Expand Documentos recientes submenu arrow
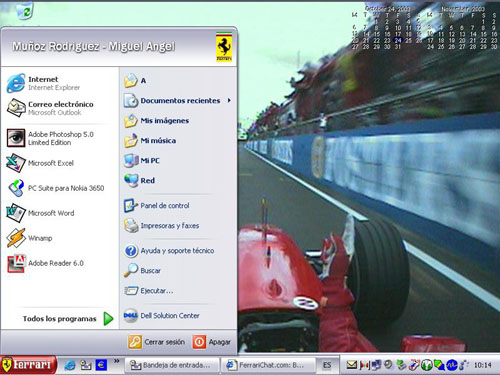The width and height of the screenshot is (500, 375). [x=229, y=100]
